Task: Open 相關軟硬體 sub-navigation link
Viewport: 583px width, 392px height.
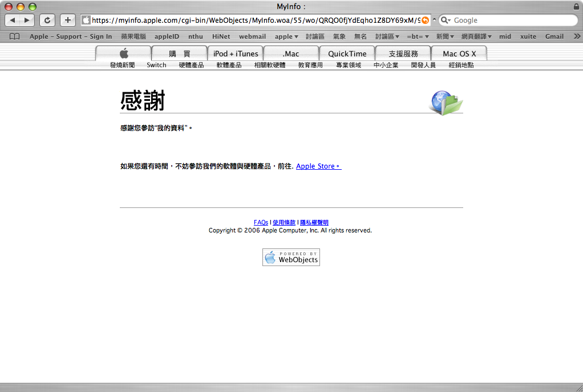Action: (x=270, y=65)
